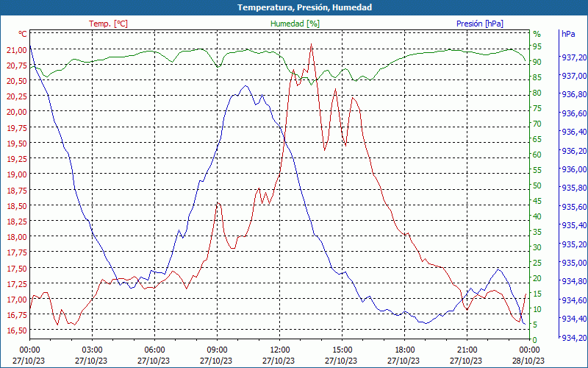This screenshot has height=368, width=588.
Task: Click the 16,75 temperature axis value
Action: [x=17, y=315]
